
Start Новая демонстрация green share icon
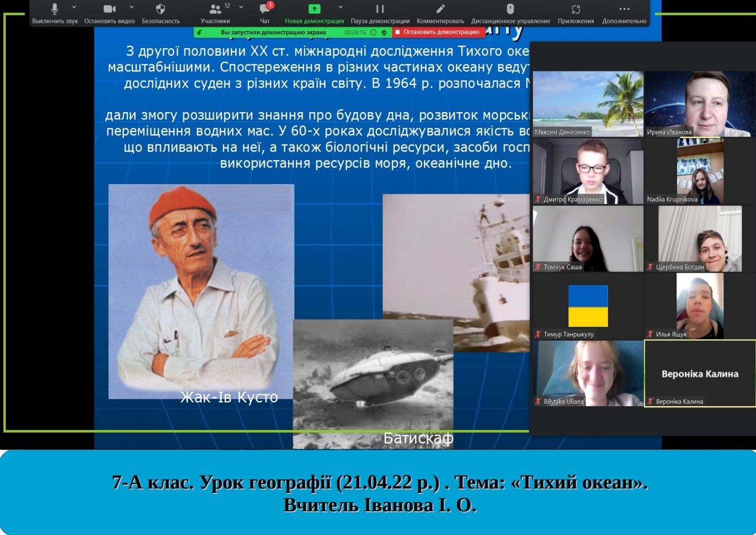[x=314, y=10]
